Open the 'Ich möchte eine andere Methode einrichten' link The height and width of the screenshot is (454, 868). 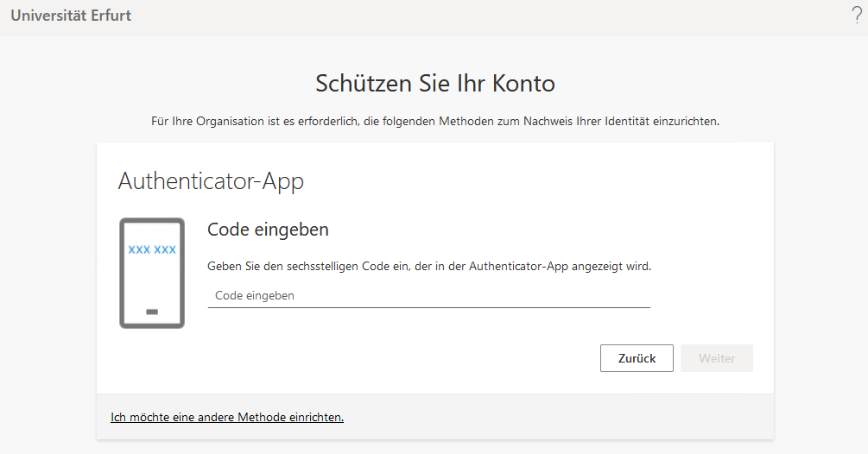tap(227, 417)
